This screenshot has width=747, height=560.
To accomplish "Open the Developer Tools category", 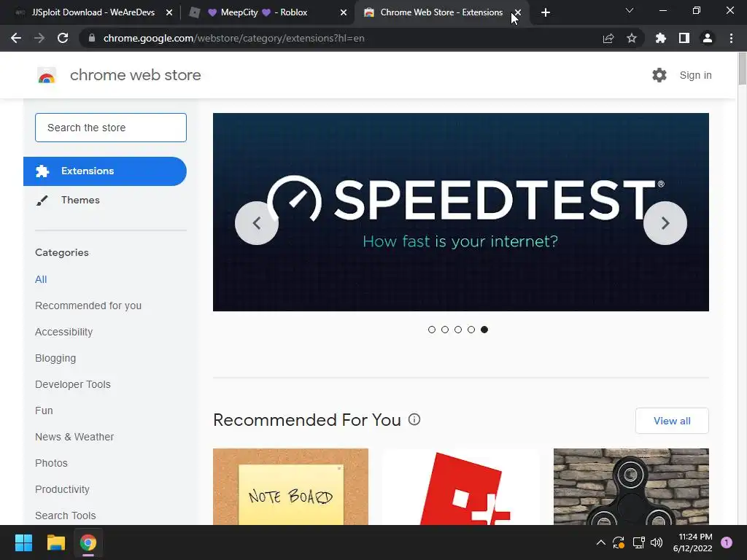I will pyautogui.click(x=73, y=384).
